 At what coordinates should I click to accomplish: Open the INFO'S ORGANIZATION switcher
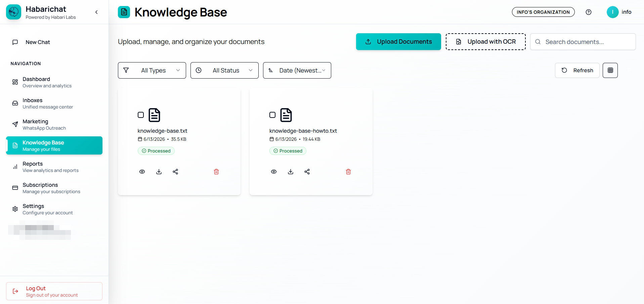coord(543,12)
